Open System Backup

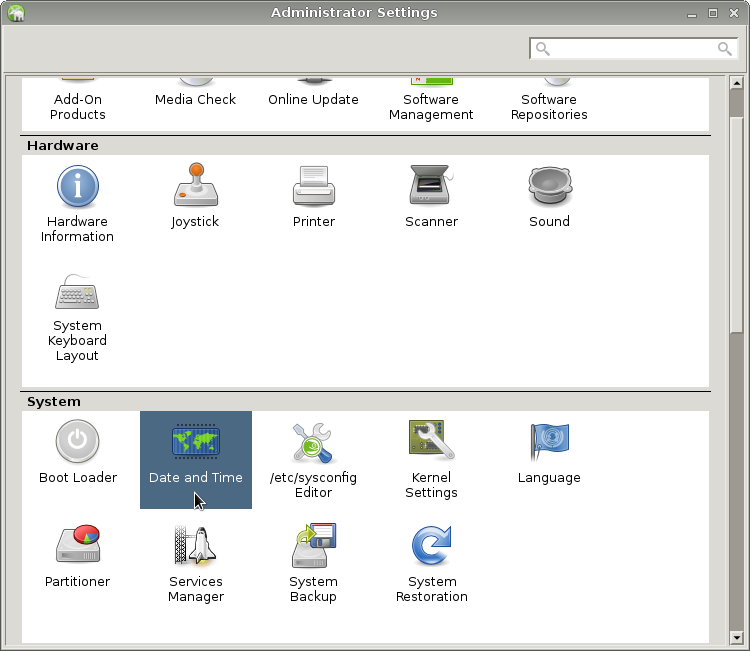click(x=314, y=563)
